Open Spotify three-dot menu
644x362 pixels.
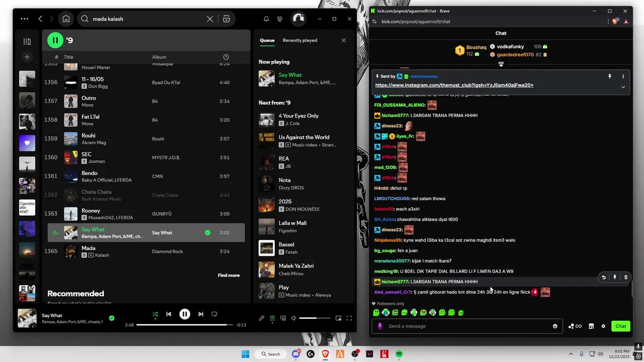25,19
